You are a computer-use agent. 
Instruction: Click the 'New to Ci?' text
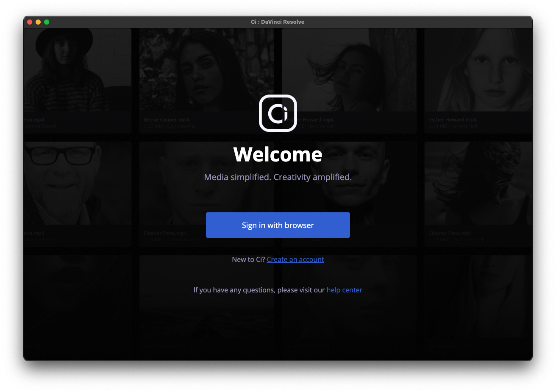pyautogui.click(x=248, y=259)
